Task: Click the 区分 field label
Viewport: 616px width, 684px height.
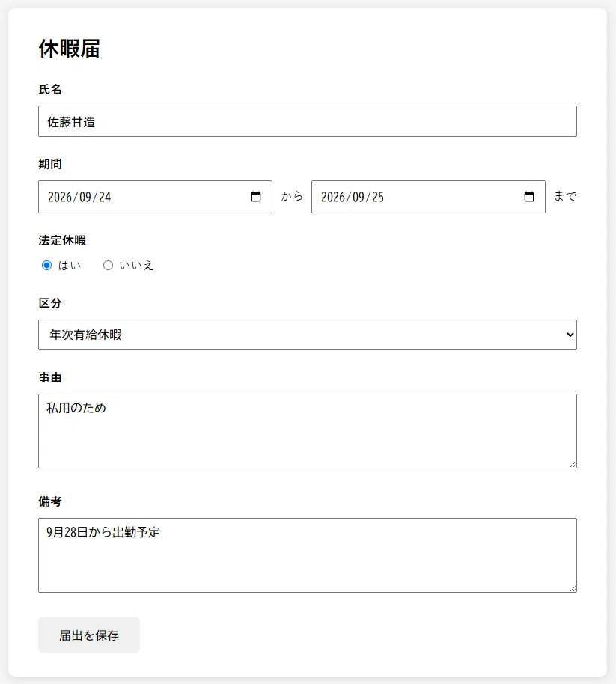Action: tap(50, 303)
